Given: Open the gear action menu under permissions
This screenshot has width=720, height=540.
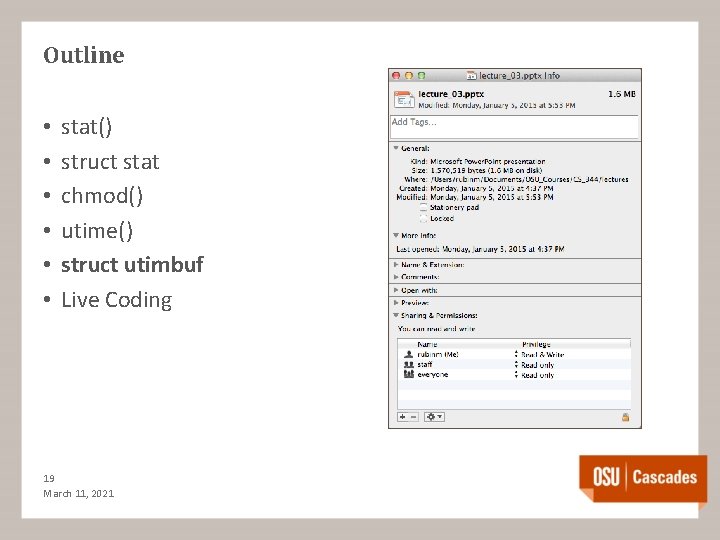Looking at the screenshot, I should (434, 417).
